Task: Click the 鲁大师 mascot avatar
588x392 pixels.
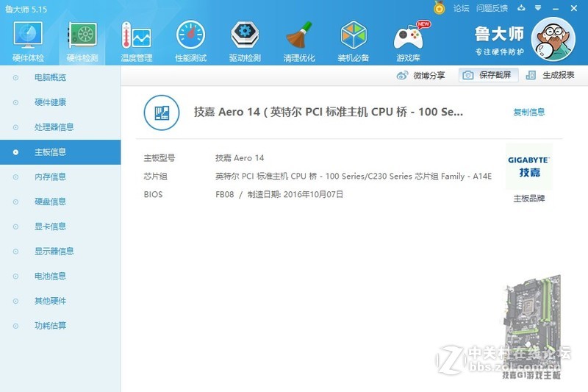Action: click(553, 40)
